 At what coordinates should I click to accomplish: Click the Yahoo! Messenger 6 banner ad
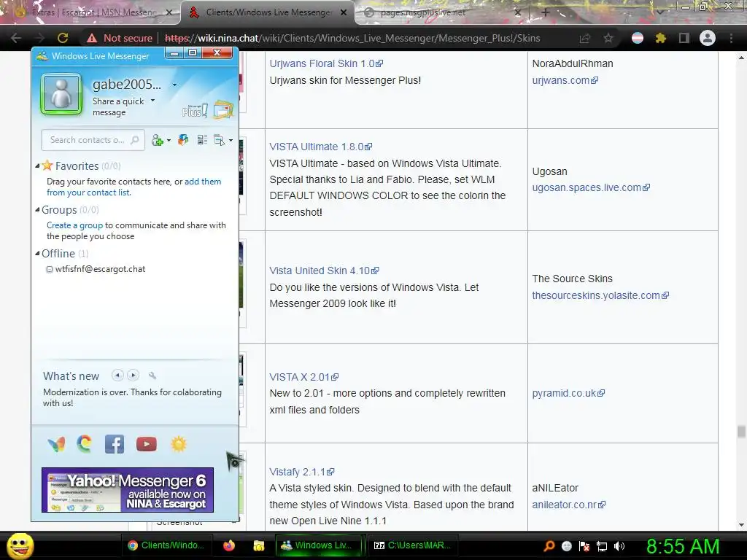(128, 490)
